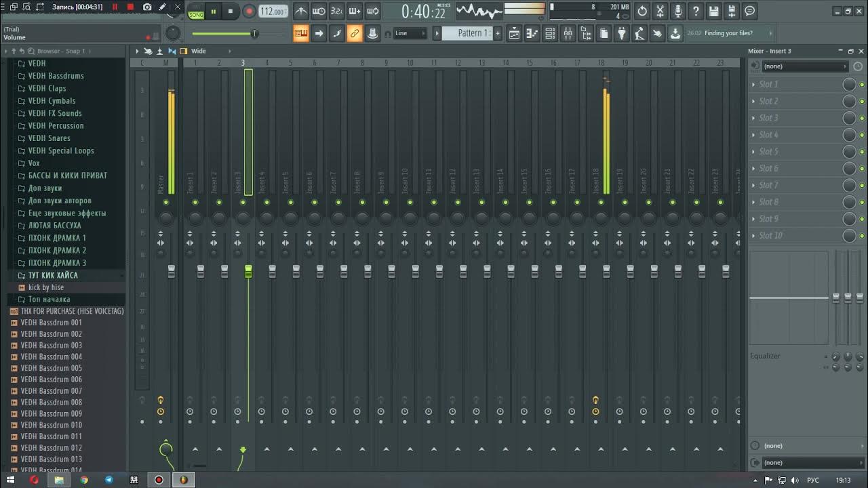Viewport: 868px width, 488px height.
Task: Expand Slot 2 options arrow
Action: point(753,101)
